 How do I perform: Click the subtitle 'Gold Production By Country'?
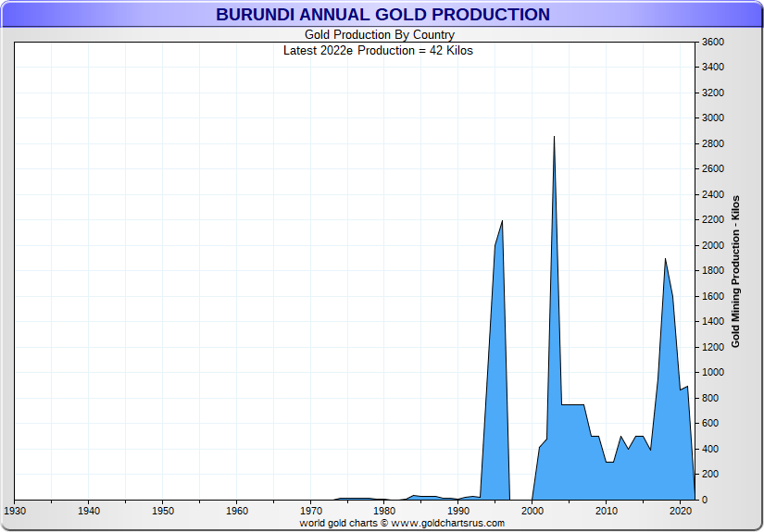click(x=379, y=34)
